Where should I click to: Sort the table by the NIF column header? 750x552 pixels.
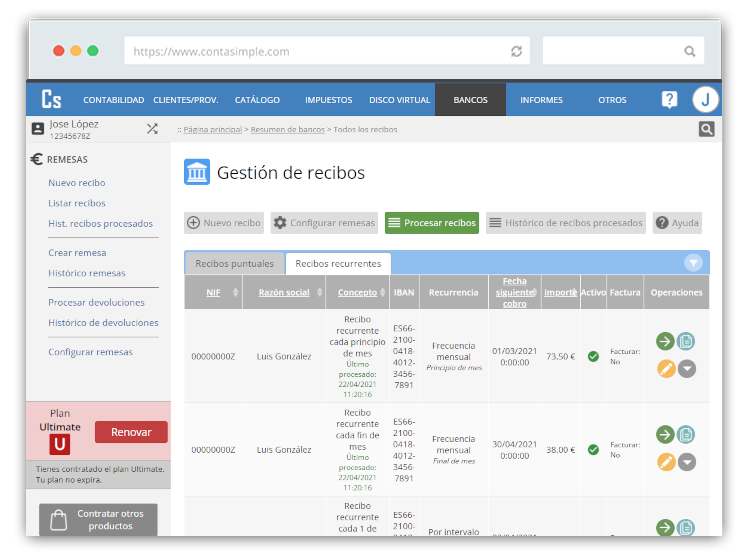pos(213,292)
